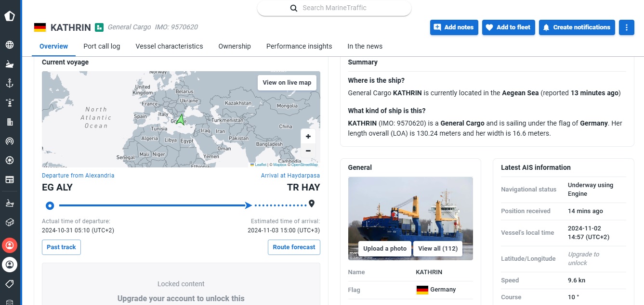Open the Vessel characteristics tab
Viewport: 644px width, 305px height.
point(169,46)
